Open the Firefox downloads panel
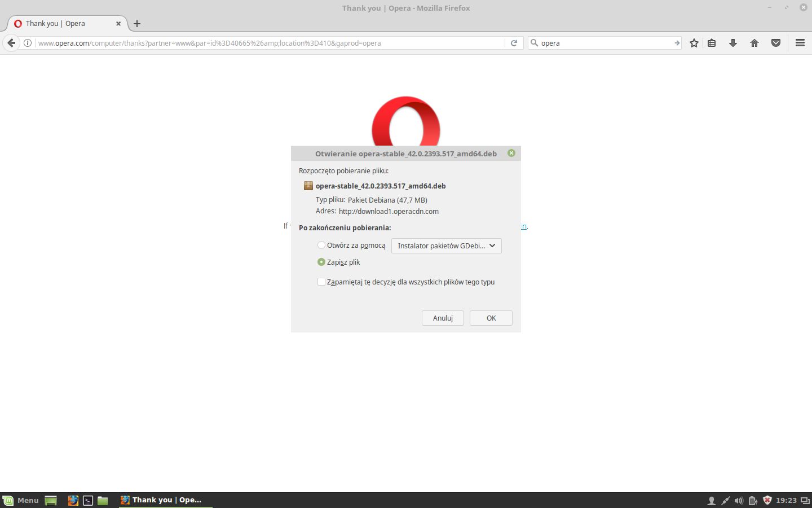This screenshot has height=508, width=812. [x=733, y=43]
